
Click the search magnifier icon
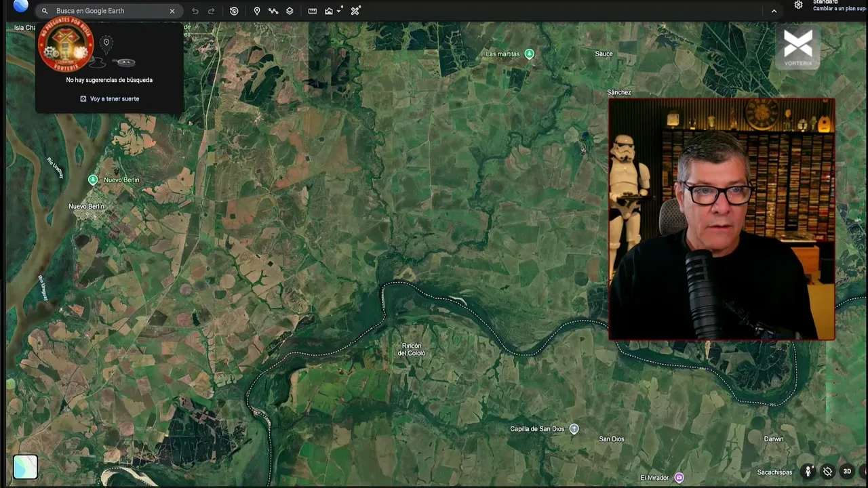(45, 11)
